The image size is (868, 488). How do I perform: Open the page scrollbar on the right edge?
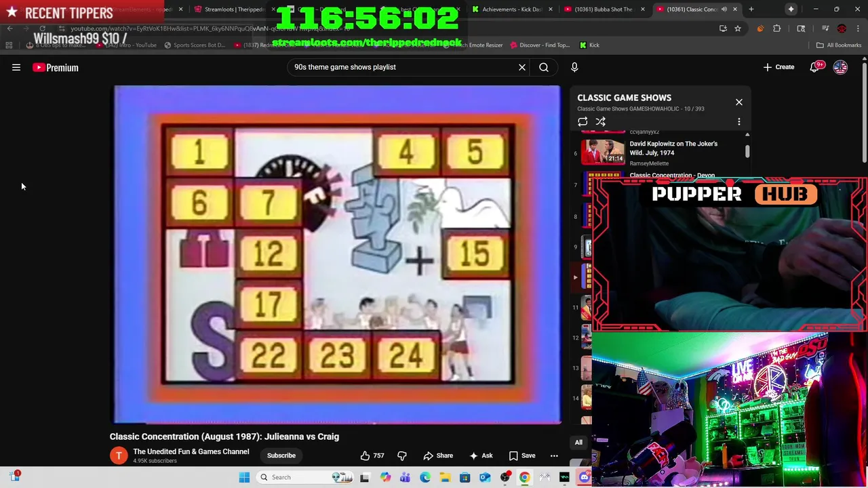point(865,114)
